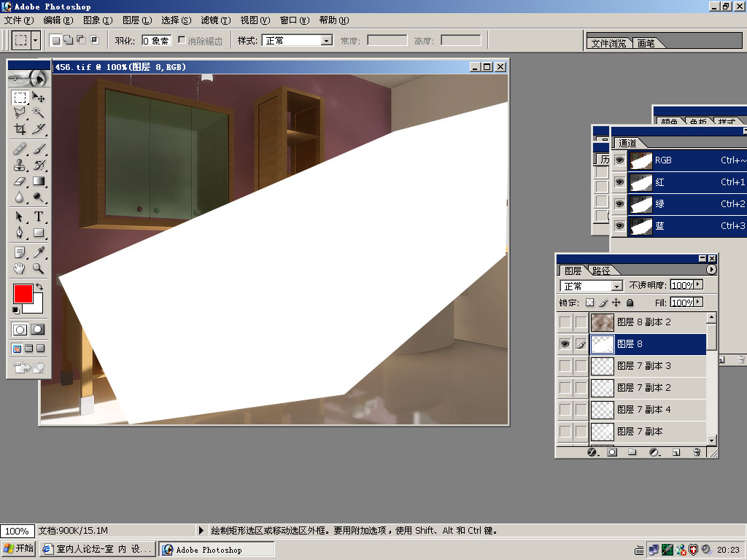
Task: Select the Blur tool
Action: click(20, 197)
